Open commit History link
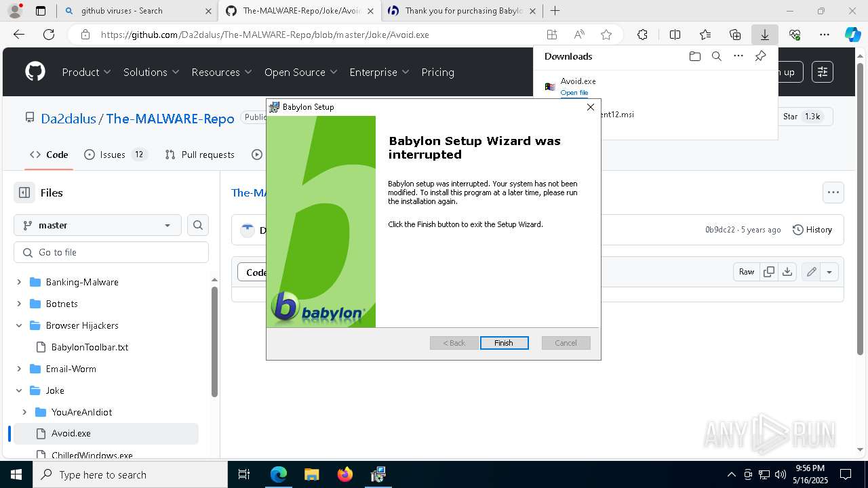The width and height of the screenshot is (868, 488). click(x=812, y=230)
